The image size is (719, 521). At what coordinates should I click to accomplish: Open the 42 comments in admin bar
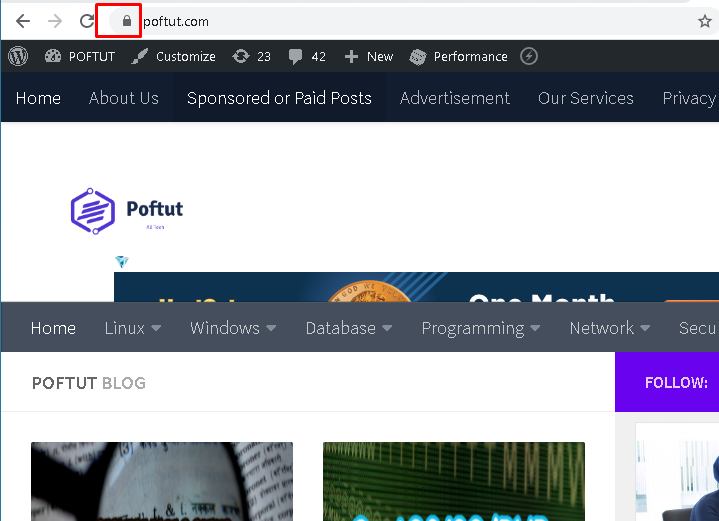point(307,56)
